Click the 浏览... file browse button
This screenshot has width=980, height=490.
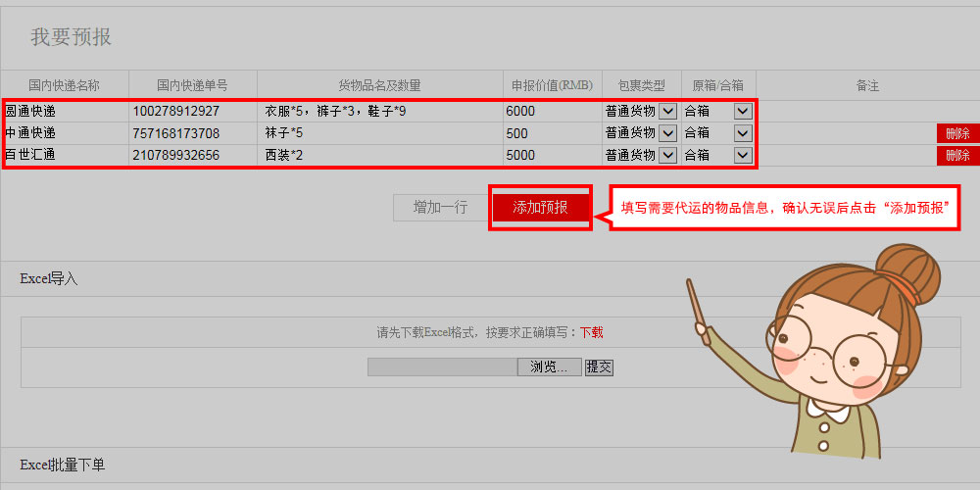coord(549,367)
